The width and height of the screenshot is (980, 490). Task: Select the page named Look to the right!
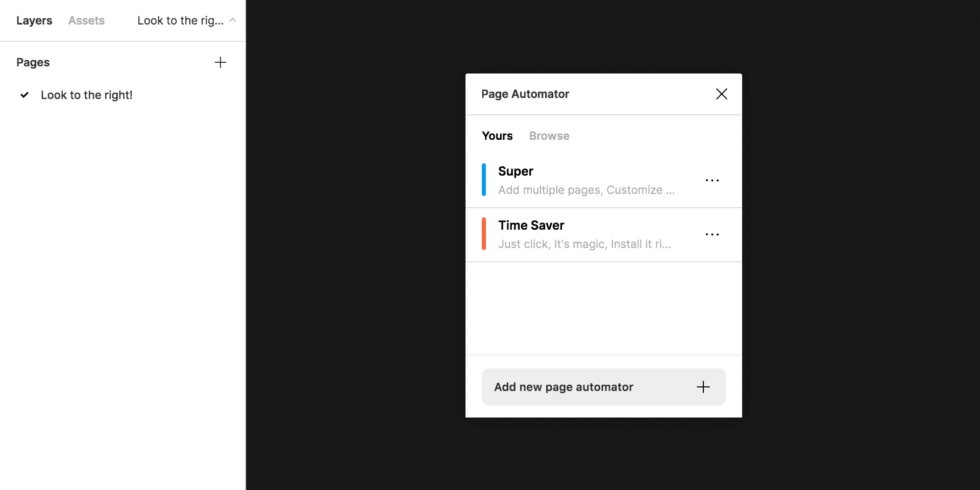point(86,95)
